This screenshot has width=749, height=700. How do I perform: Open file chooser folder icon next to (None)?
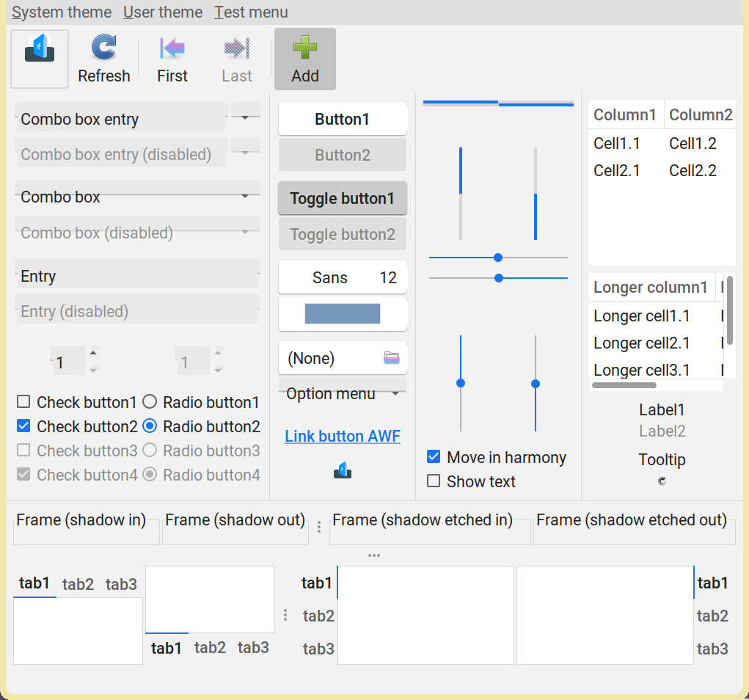392,358
